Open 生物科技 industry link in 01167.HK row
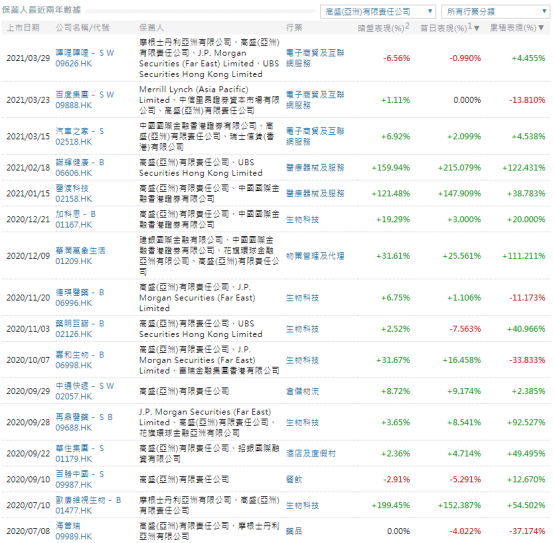 [x=302, y=219]
